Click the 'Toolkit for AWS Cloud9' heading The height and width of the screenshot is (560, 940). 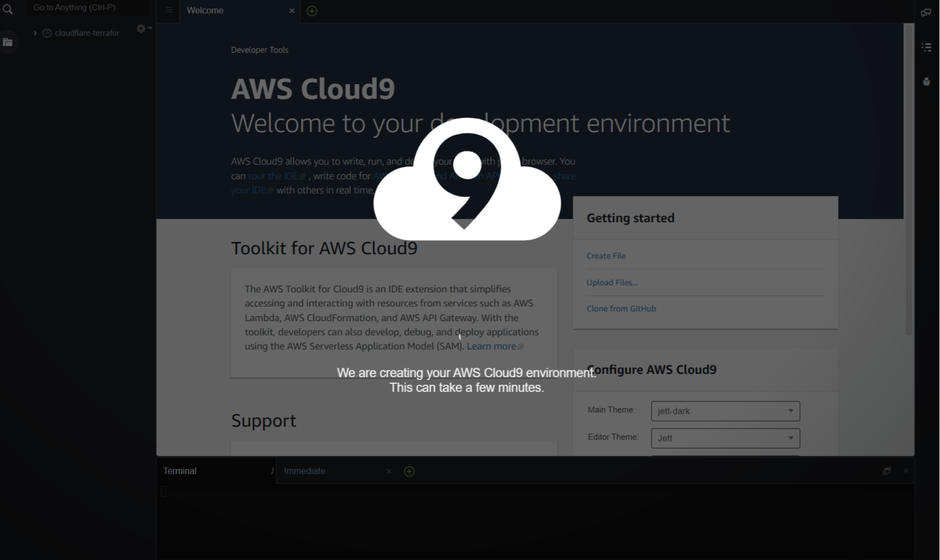tap(324, 248)
